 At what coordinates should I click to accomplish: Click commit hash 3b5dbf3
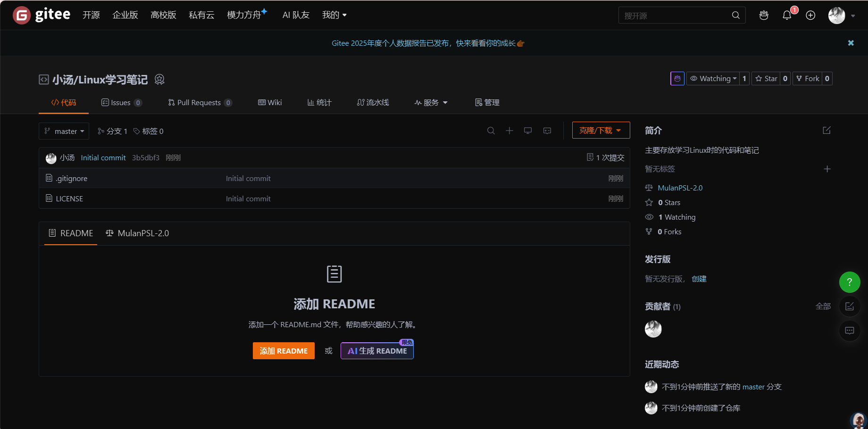point(146,157)
